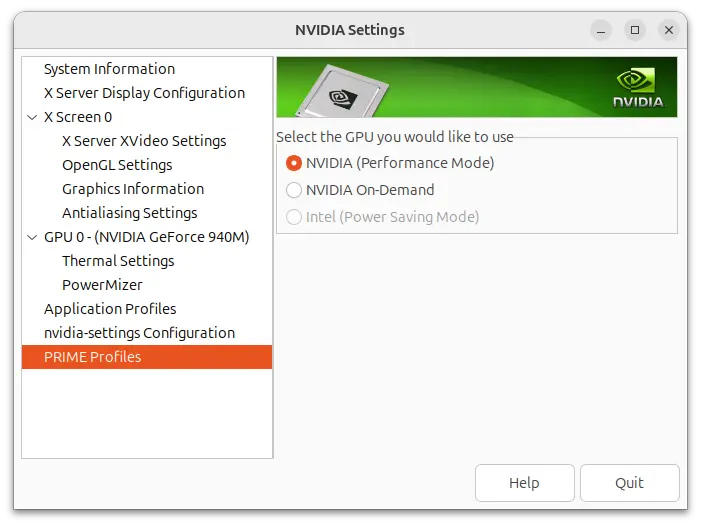Open the PowerMizer page
This screenshot has height=526, width=701.
click(102, 285)
